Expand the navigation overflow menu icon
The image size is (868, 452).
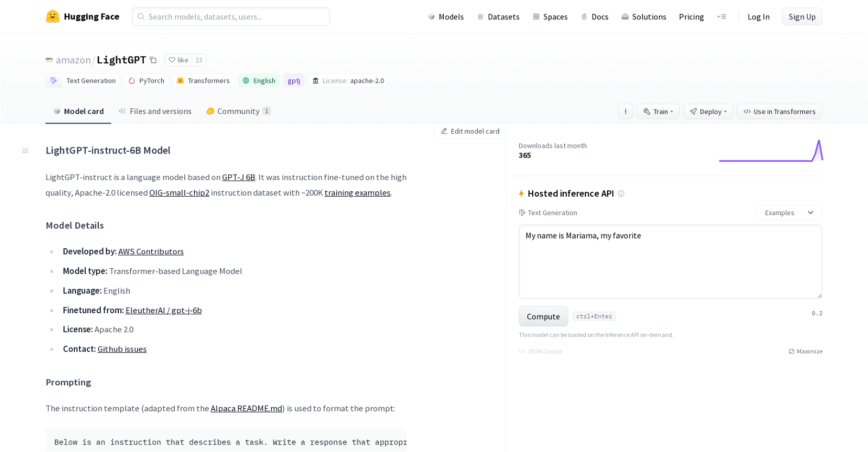pos(722,17)
